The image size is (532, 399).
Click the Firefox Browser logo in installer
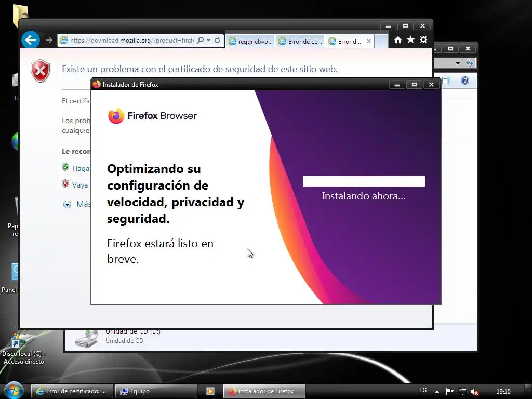pos(152,116)
